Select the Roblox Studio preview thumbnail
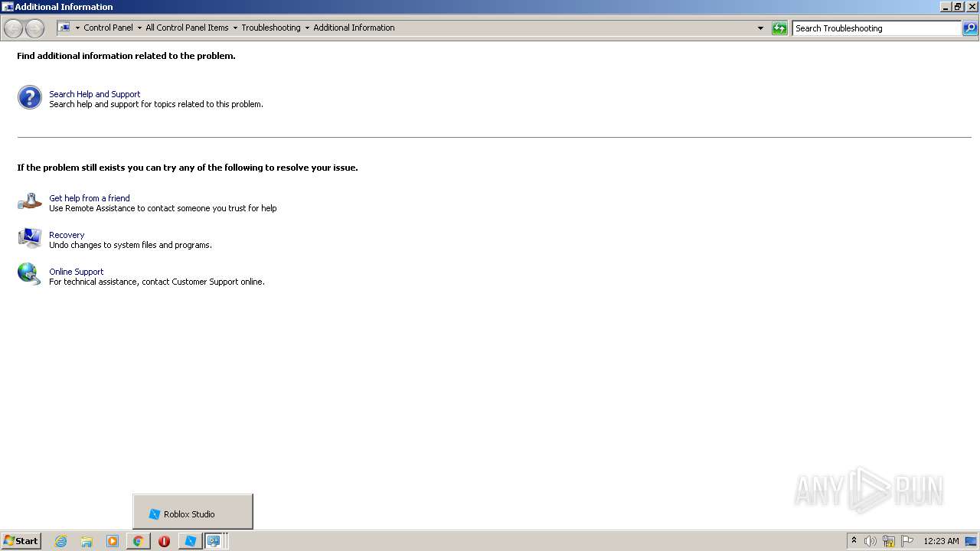980x551 pixels. (193, 512)
